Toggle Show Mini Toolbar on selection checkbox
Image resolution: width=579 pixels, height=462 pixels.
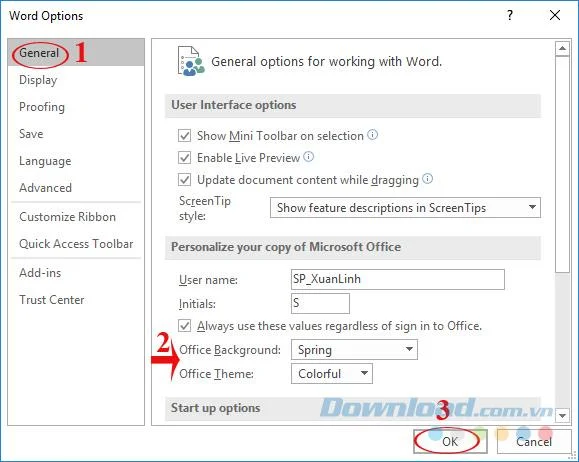coord(184,136)
